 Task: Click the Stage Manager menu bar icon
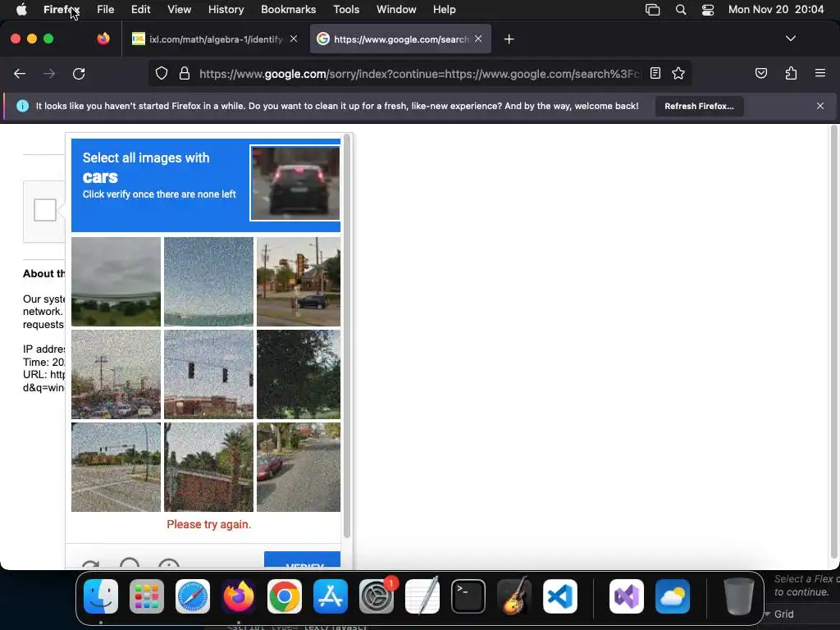coord(652,10)
